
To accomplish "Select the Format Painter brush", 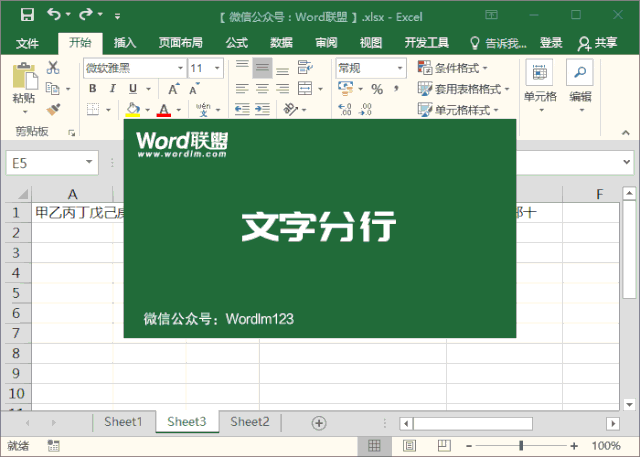I will (53, 109).
